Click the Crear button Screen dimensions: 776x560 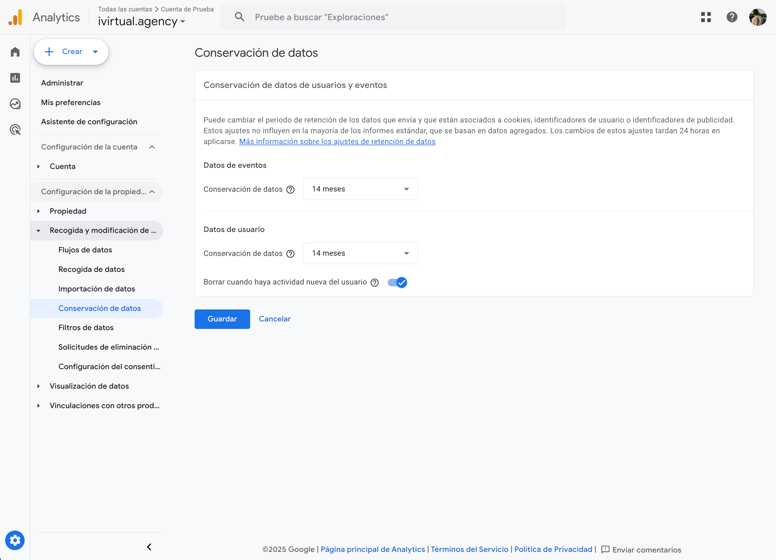pyautogui.click(x=71, y=51)
